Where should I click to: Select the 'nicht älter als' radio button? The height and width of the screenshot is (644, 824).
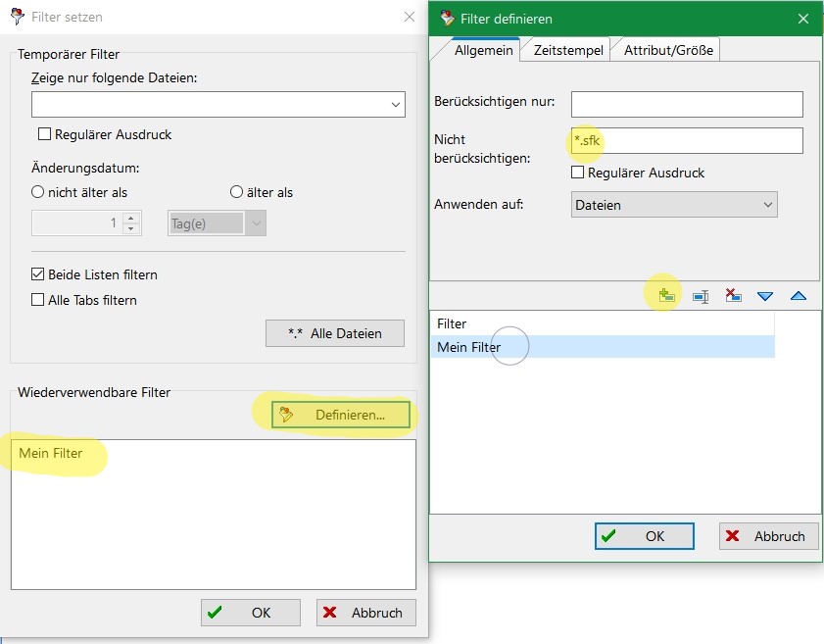point(38,192)
